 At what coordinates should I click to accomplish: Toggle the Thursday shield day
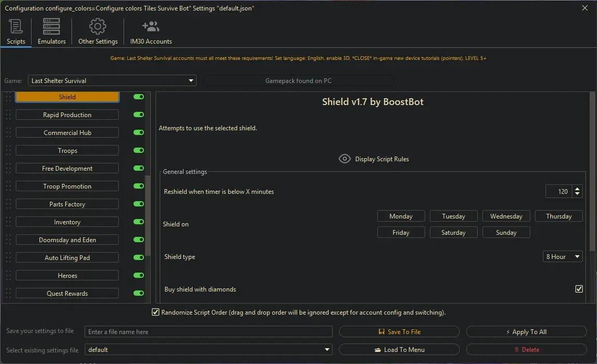(x=559, y=216)
